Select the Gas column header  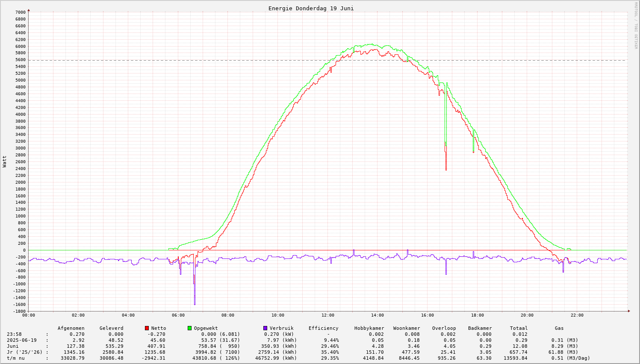(x=559, y=328)
